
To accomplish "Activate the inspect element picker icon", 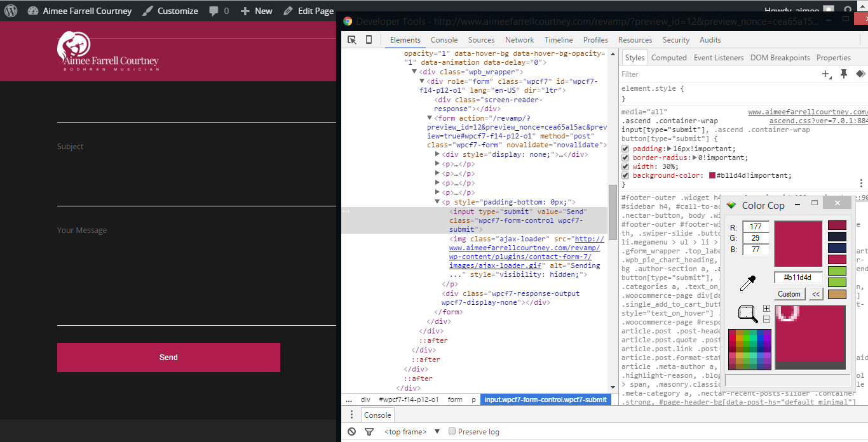I will coord(352,40).
